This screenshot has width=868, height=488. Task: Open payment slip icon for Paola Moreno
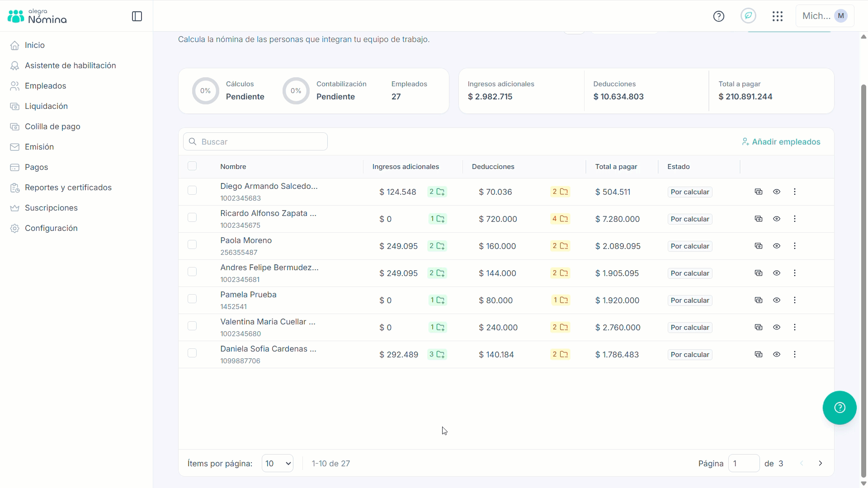[x=759, y=246]
